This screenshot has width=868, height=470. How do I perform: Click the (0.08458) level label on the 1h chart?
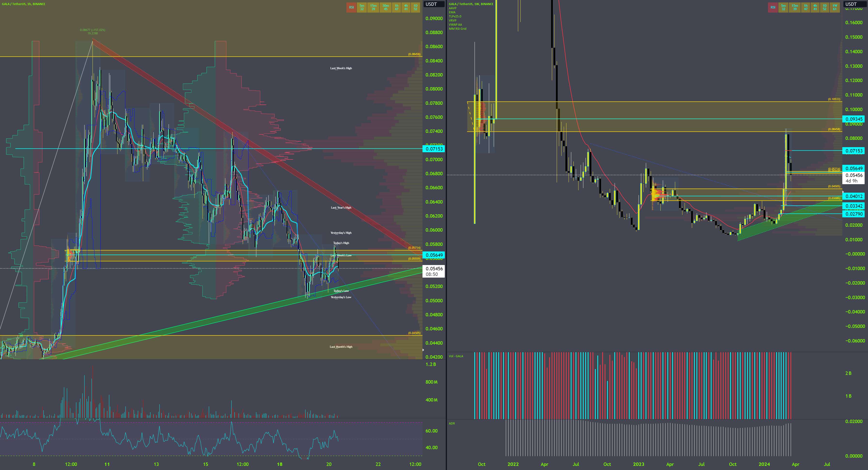(414, 54)
